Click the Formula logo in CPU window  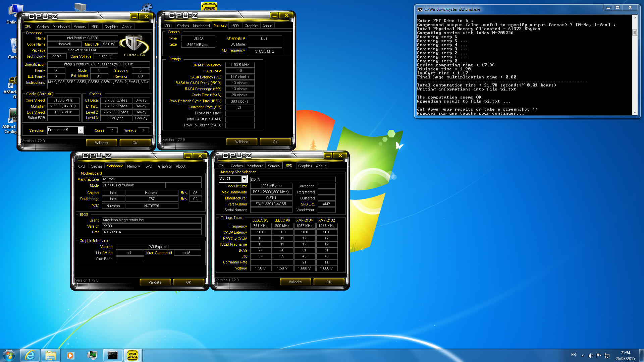[x=135, y=46]
